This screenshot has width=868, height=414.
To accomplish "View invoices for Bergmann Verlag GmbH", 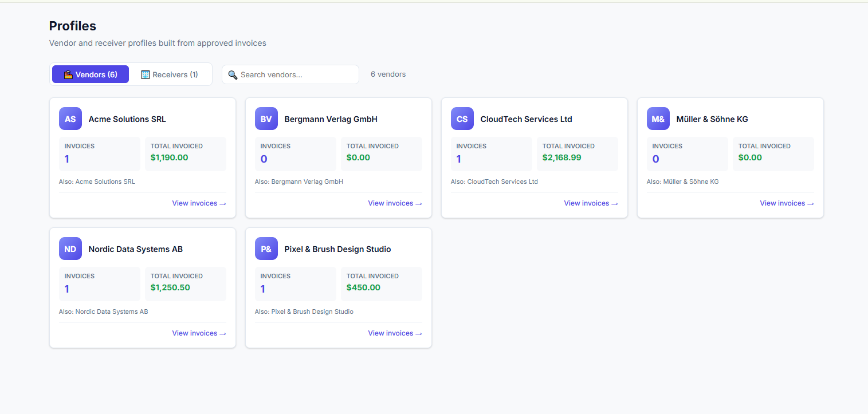I will [x=395, y=203].
